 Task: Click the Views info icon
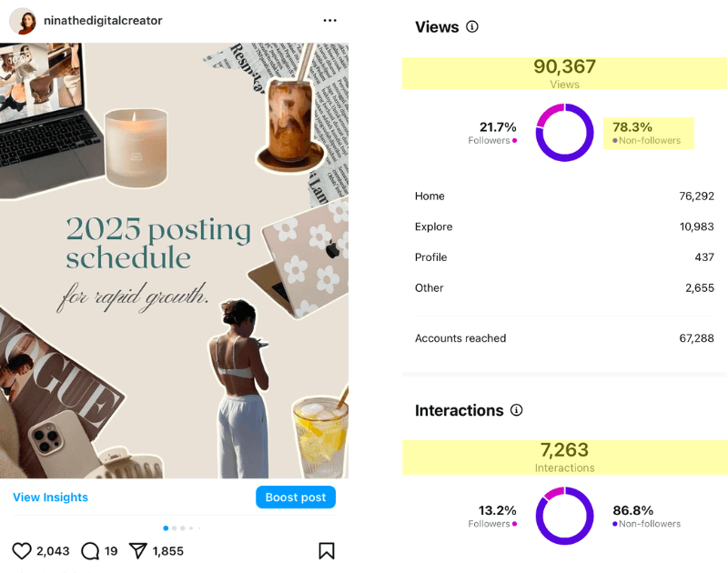coord(471,26)
